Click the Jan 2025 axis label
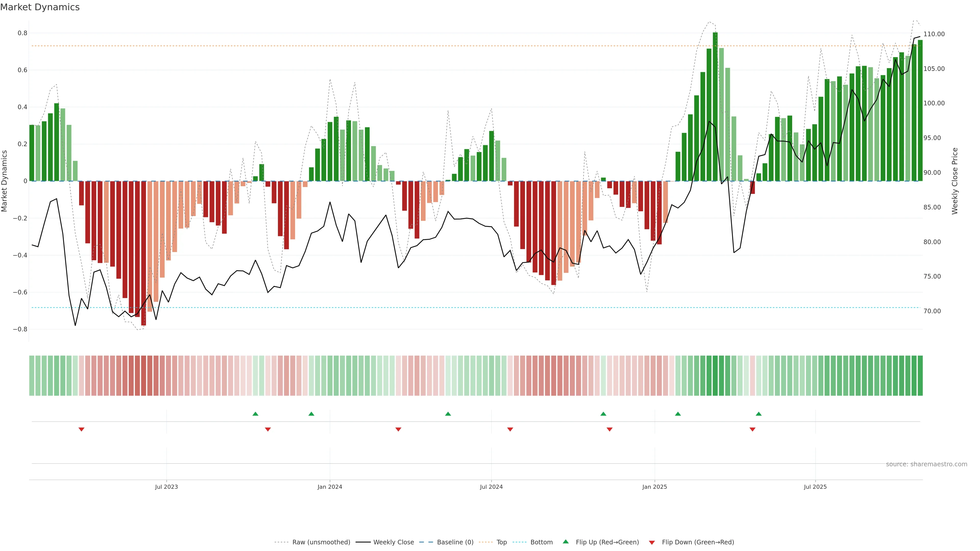Viewport: 980px width, 551px height. (654, 487)
